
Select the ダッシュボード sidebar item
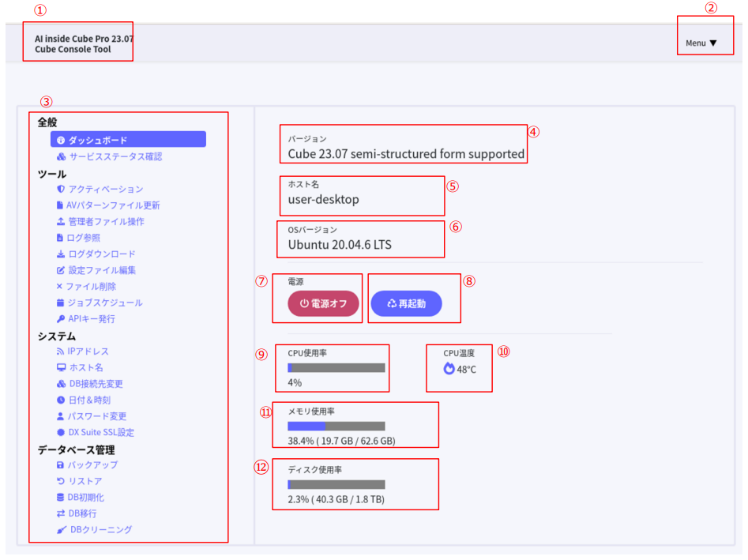[128, 140]
